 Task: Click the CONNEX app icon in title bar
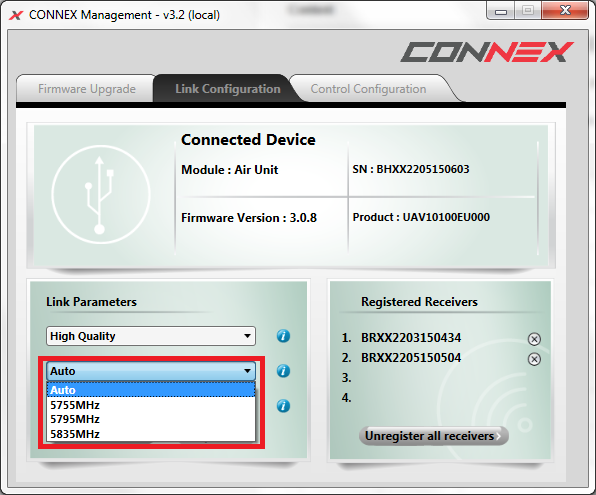[16, 15]
